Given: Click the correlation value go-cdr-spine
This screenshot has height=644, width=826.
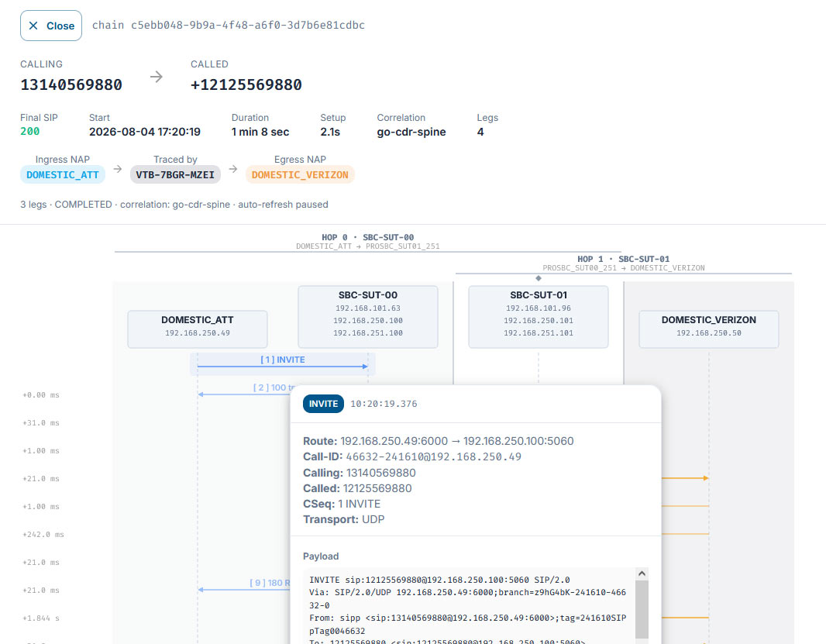Looking at the screenshot, I should coord(411,133).
